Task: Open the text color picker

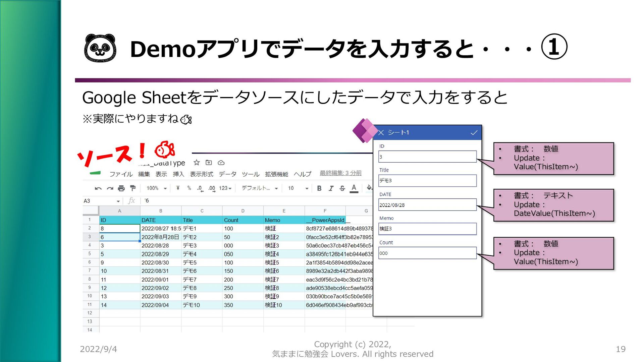Action: [354, 188]
